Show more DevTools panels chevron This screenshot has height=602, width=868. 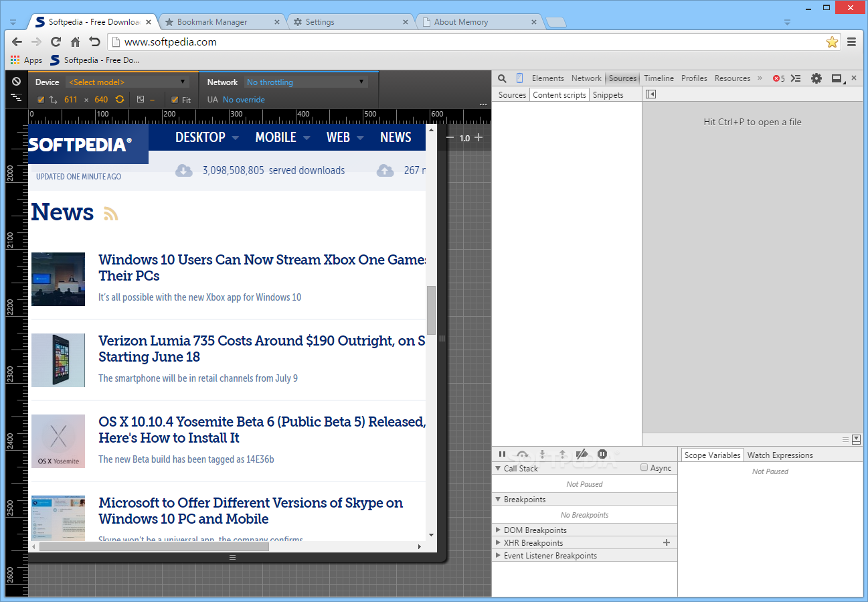point(760,78)
